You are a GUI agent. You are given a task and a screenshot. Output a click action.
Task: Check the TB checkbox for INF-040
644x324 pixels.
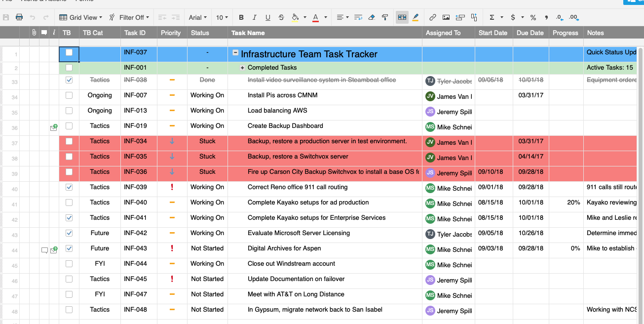[x=69, y=202]
